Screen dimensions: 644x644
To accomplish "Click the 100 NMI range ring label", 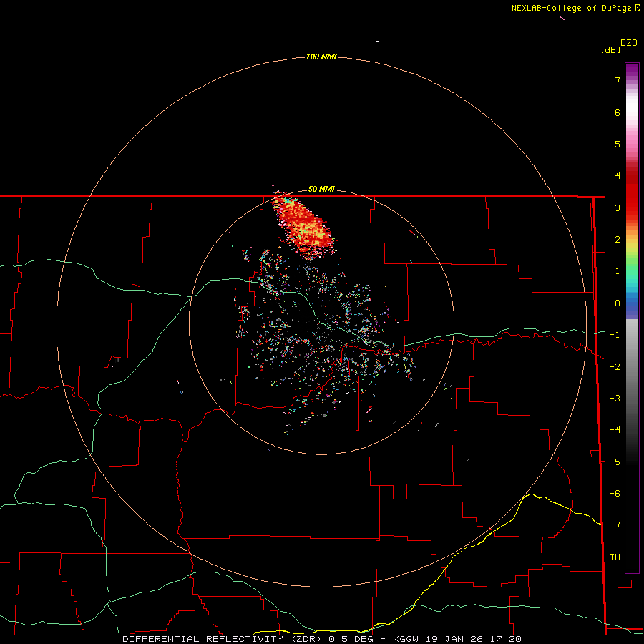I will pyautogui.click(x=321, y=57).
